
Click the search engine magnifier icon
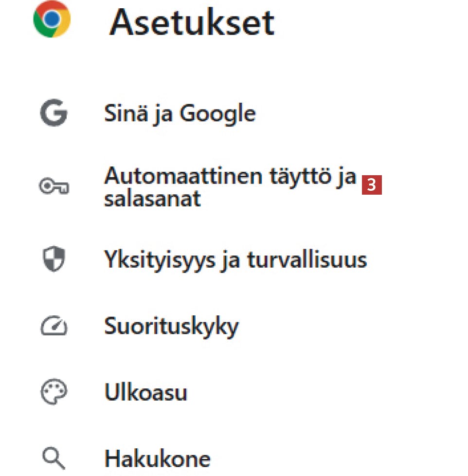[54, 458]
